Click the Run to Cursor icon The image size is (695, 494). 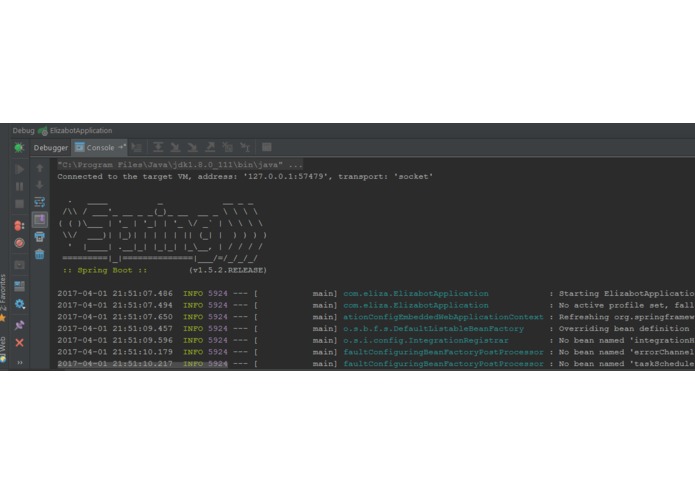click(x=245, y=147)
